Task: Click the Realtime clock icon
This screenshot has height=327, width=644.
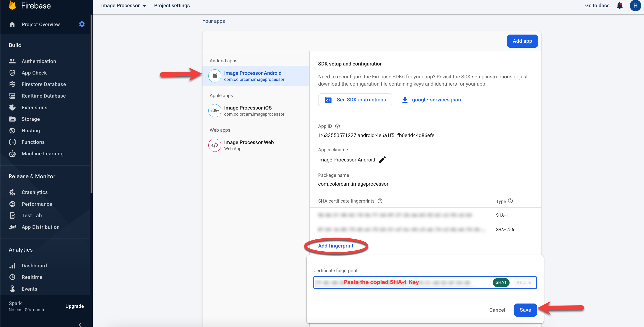Action: (12, 277)
